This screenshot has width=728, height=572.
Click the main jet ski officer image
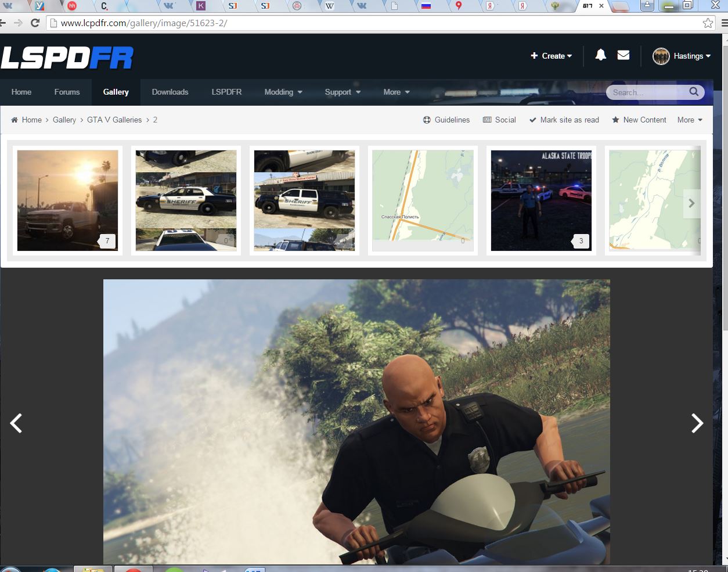point(356,422)
